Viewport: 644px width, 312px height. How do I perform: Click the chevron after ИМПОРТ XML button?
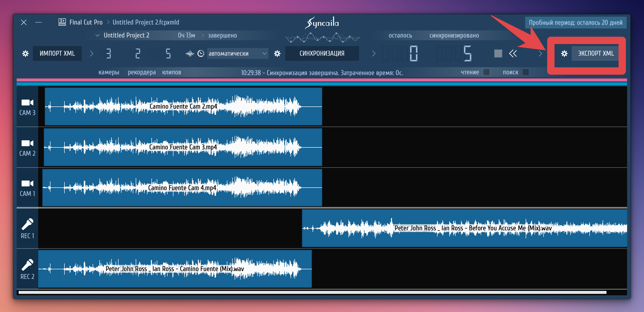coord(92,53)
